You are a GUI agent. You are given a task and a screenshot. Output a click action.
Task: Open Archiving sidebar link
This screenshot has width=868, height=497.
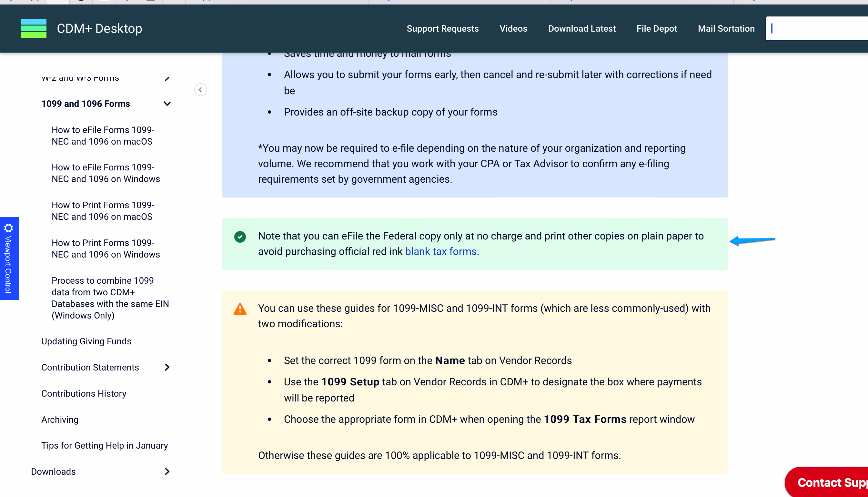(60, 420)
